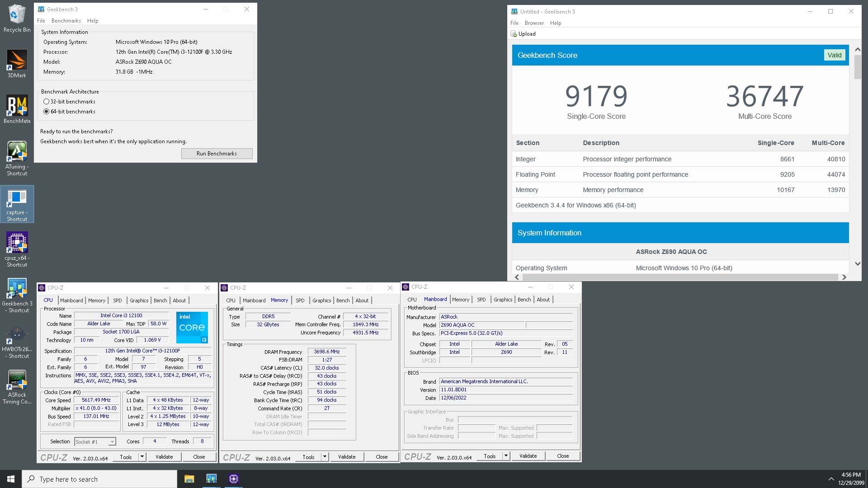This screenshot has height=488, width=868.
Task: Expand Tools dropdown arrow in CPU tab window
Action: (142, 457)
